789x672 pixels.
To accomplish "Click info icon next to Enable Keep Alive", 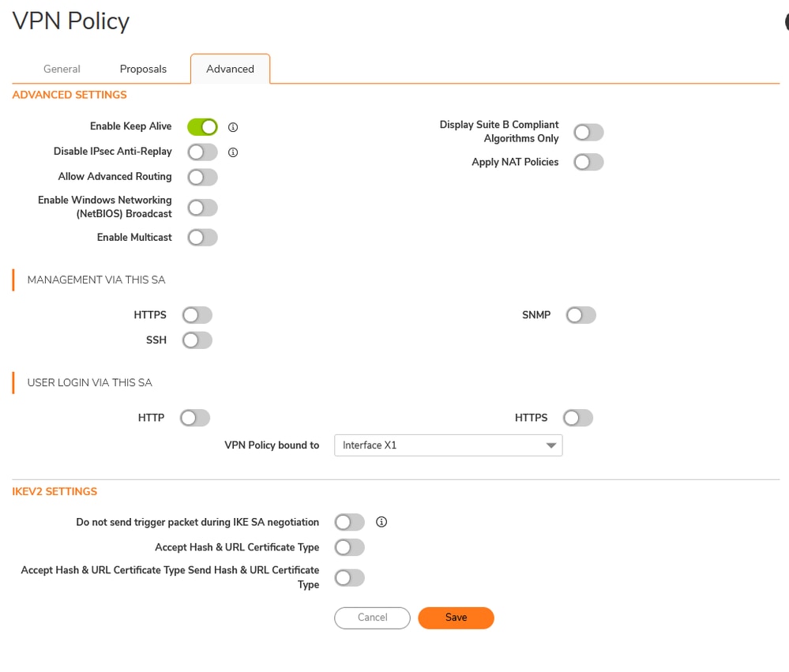I will click(x=233, y=127).
